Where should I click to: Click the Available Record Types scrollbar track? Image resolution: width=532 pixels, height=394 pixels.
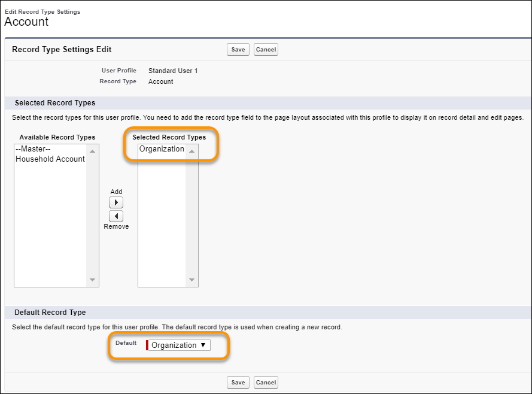click(92, 216)
